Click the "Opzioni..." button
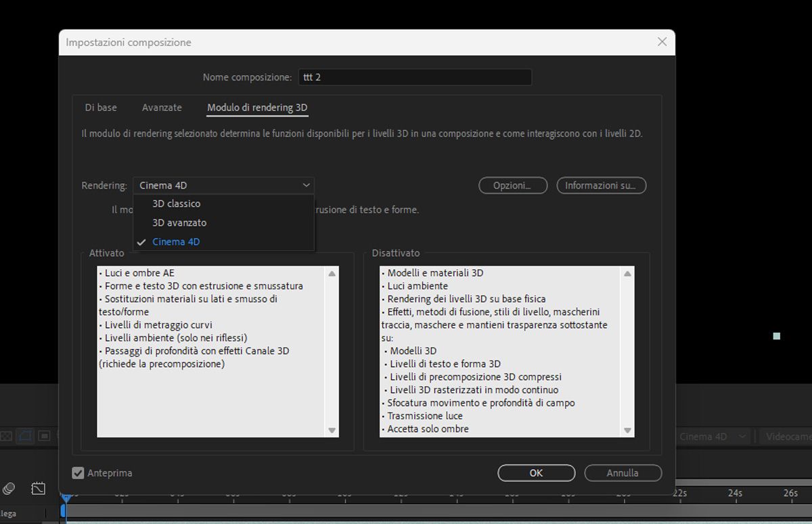812x524 pixels. click(x=513, y=185)
